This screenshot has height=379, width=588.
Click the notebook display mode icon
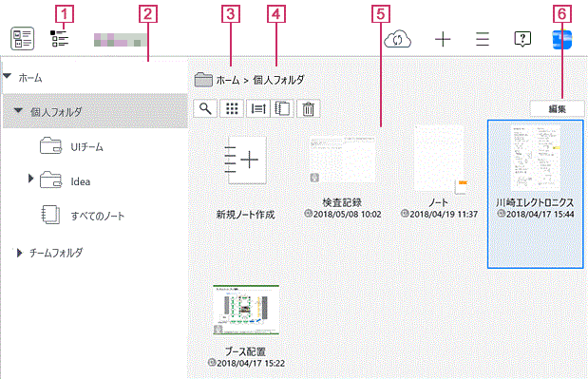click(282, 108)
